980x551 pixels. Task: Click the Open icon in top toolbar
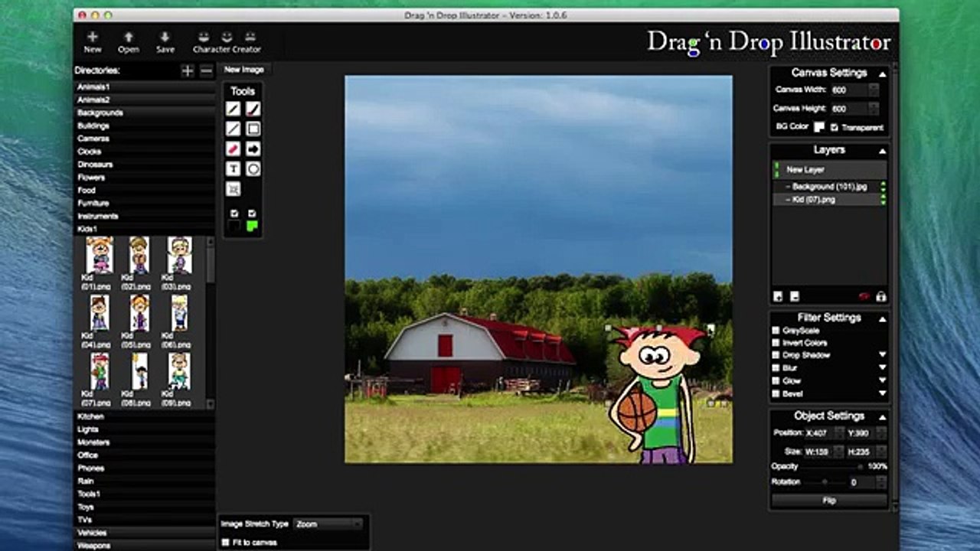(129, 42)
